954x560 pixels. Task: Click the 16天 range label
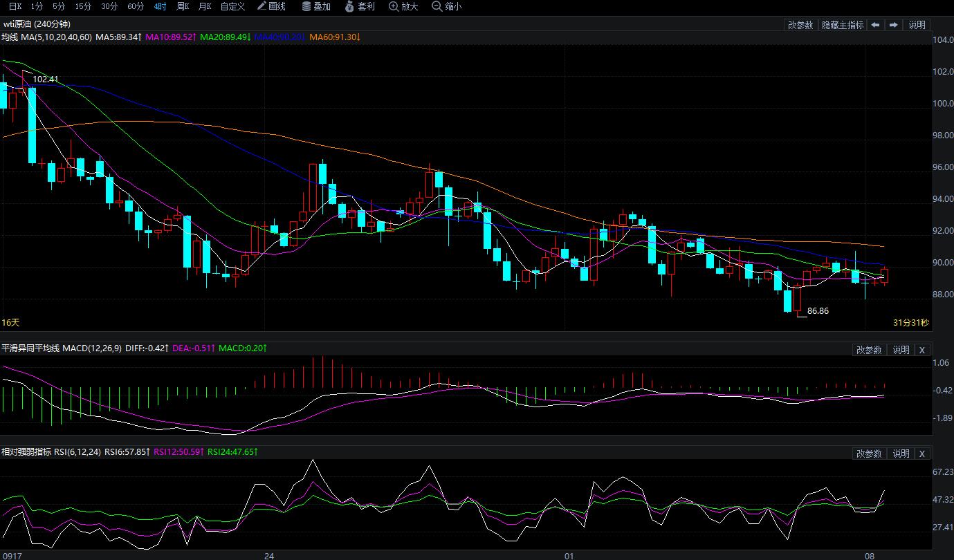[11, 323]
